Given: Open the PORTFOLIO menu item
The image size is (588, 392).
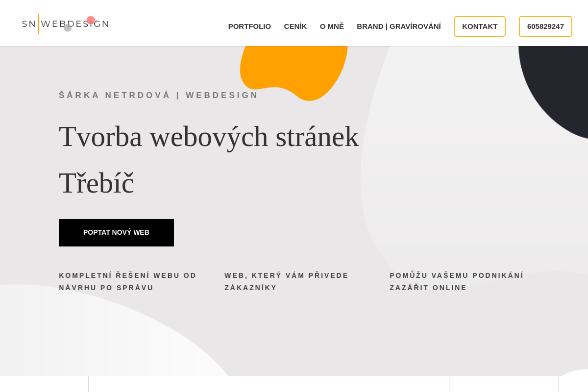Looking at the screenshot, I should click(x=249, y=26).
